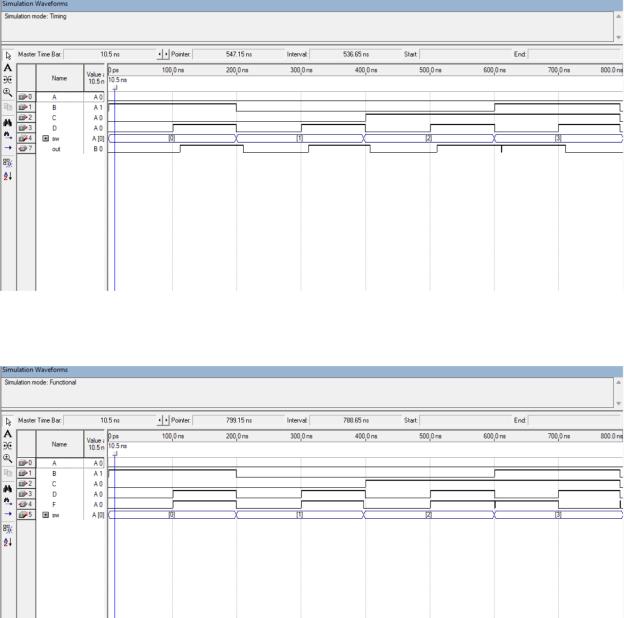This screenshot has width=624, height=618.
Task: Select the signal A name in Functional window
Action: point(54,463)
